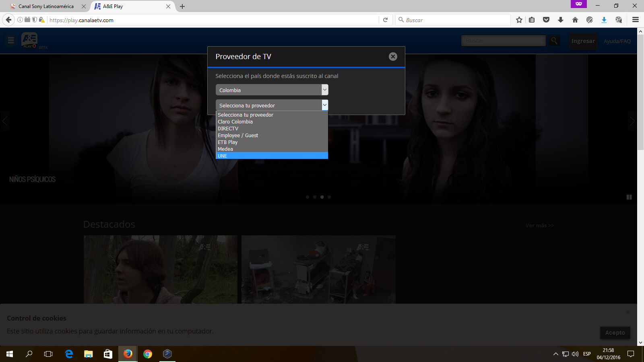Screen dimensions: 644x362
Task: Pick Medea in the provider list
Action: pyautogui.click(x=272, y=149)
